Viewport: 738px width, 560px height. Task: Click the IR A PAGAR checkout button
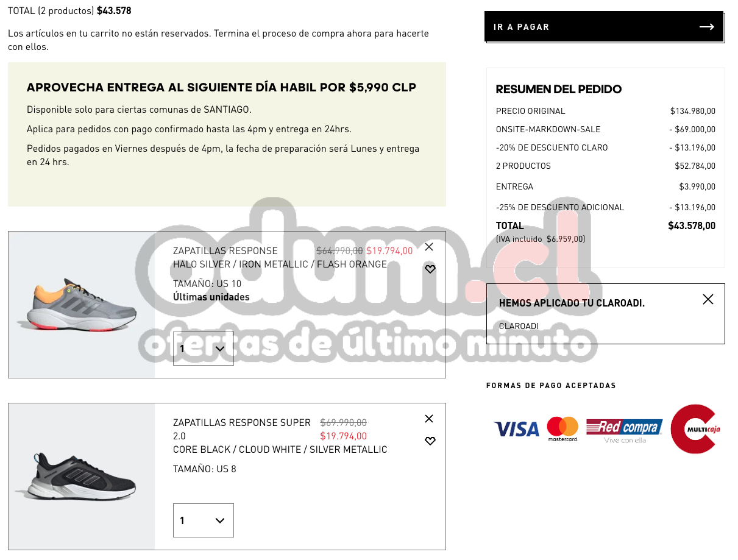tap(604, 27)
